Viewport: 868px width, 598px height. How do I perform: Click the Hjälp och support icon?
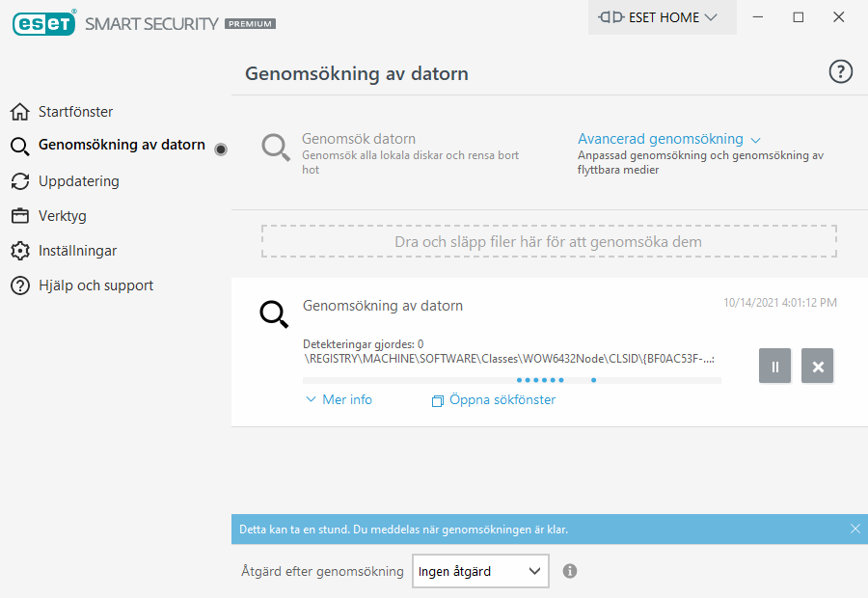[19, 285]
